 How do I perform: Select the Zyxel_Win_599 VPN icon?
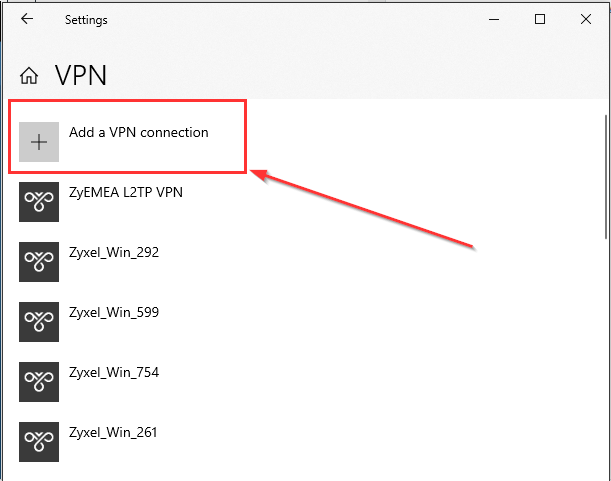pos(39,322)
